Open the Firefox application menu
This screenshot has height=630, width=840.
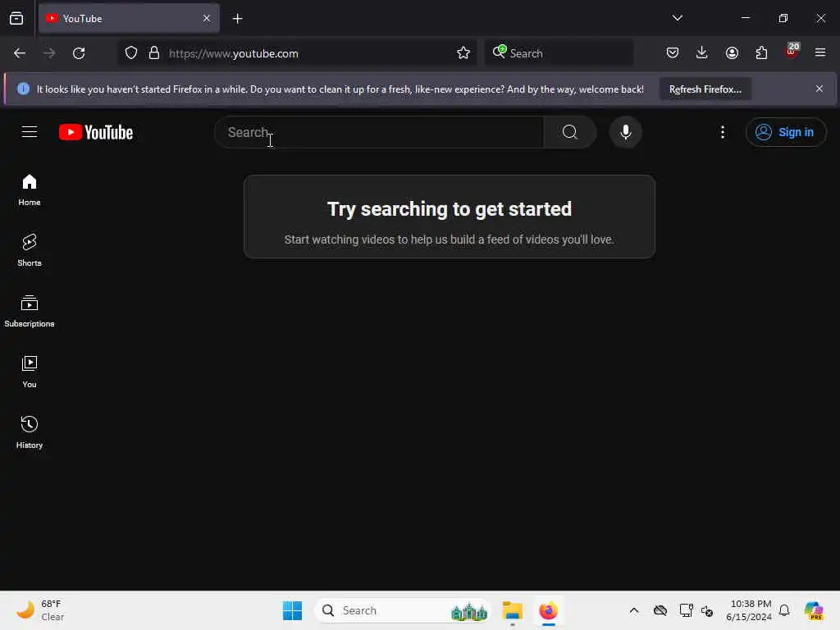click(x=820, y=52)
